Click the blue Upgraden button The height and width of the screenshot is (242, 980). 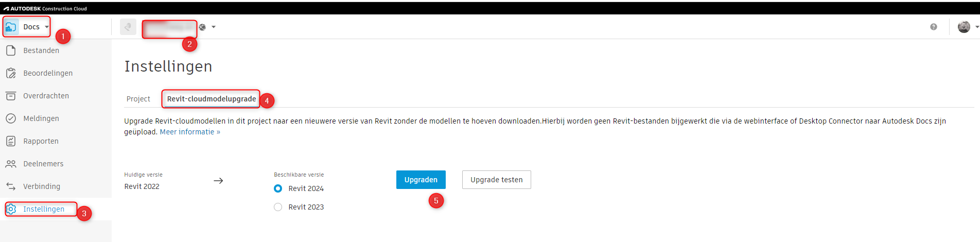click(421, 180)
